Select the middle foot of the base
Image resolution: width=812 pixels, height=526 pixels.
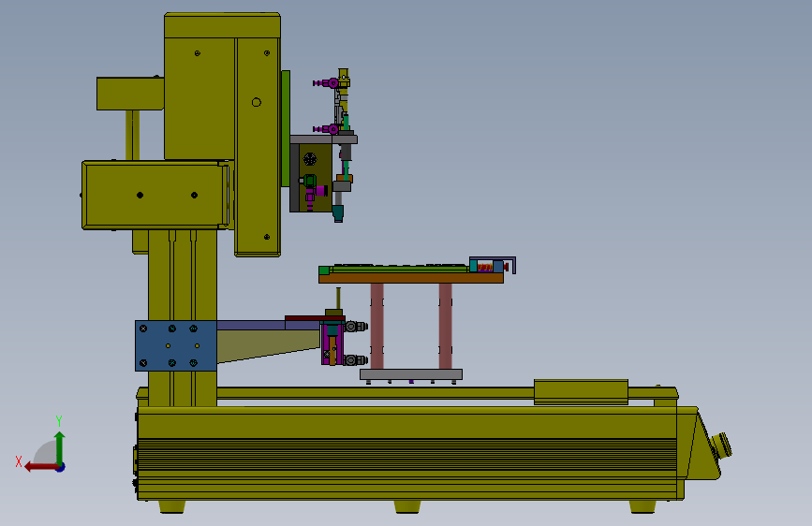tap(407, 506)
